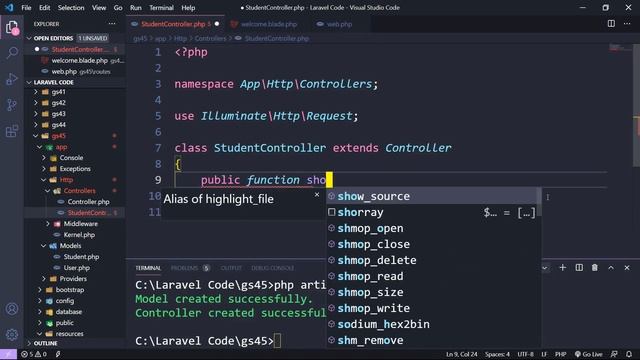Open Student.php model file
The image size is (640, 360).
tap(81, 257)
